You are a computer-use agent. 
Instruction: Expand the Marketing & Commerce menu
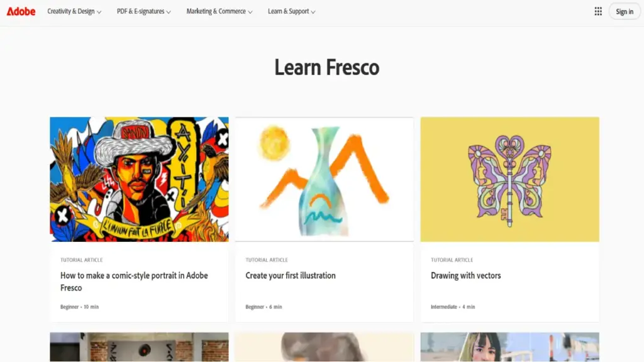(218, 11)
